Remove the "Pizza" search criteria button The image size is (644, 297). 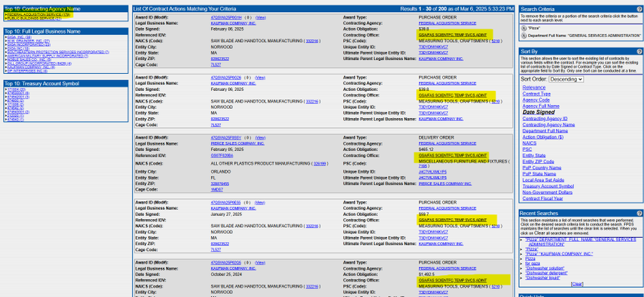tap(523, 28)
